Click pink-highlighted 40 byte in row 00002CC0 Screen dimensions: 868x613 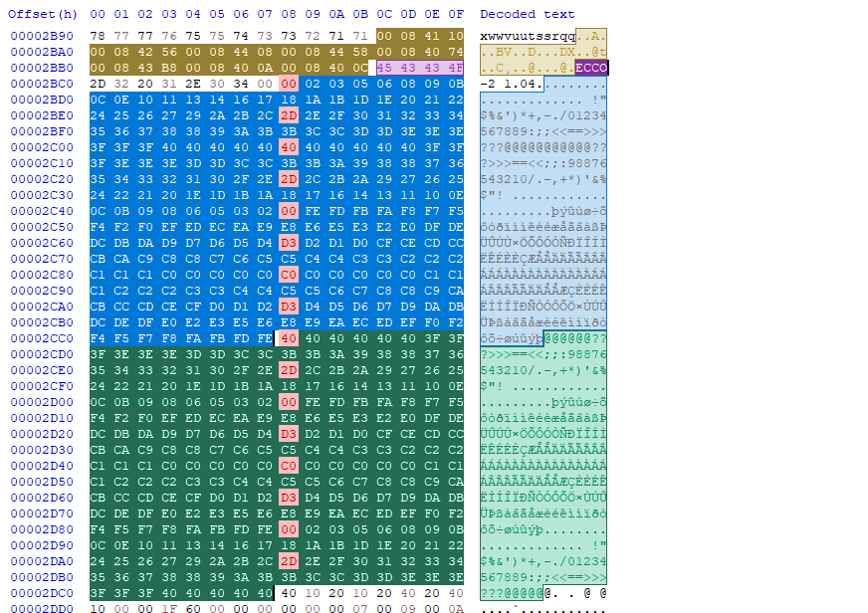click(x=289, y=338)
